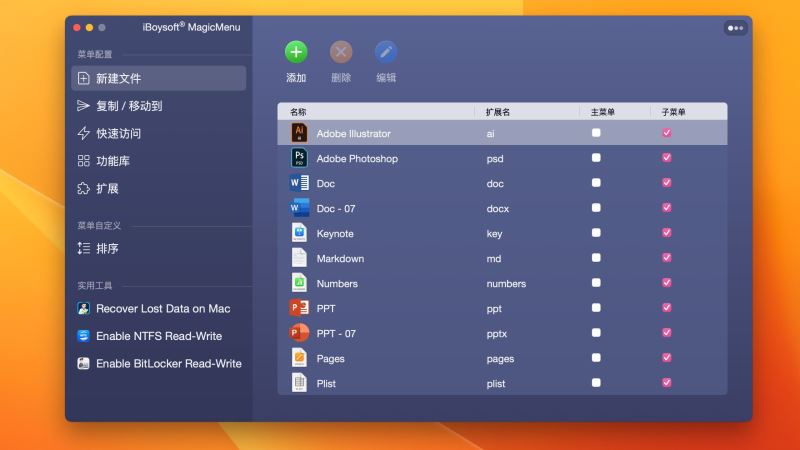
Task: Click the Plist file icon
Action: tap(299, 383)
